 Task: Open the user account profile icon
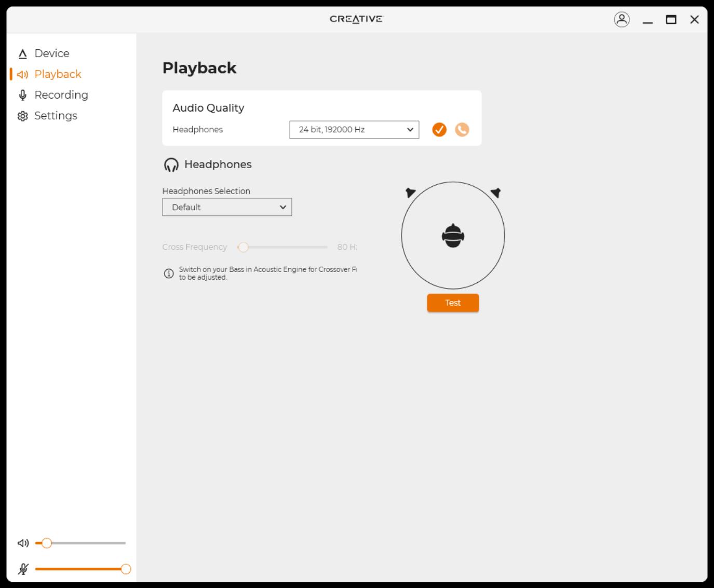click(x=622, y=20)
